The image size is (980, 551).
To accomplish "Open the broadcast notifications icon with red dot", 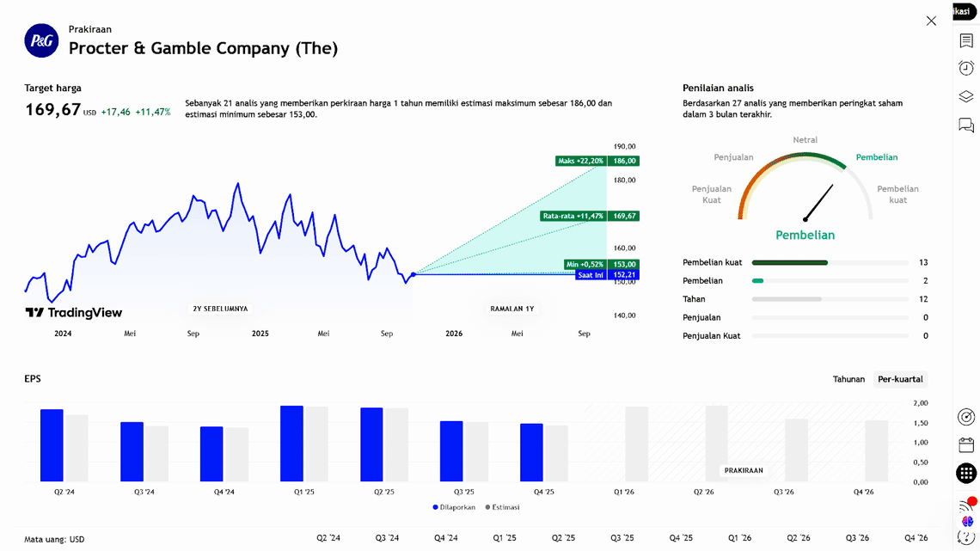I will pyautogui.click(x=966, y=505).
